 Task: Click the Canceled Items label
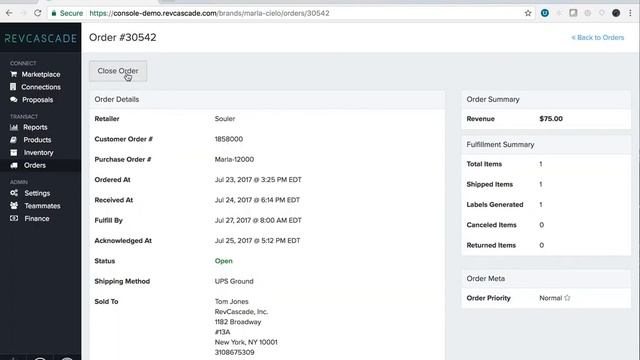coord(491,225)
